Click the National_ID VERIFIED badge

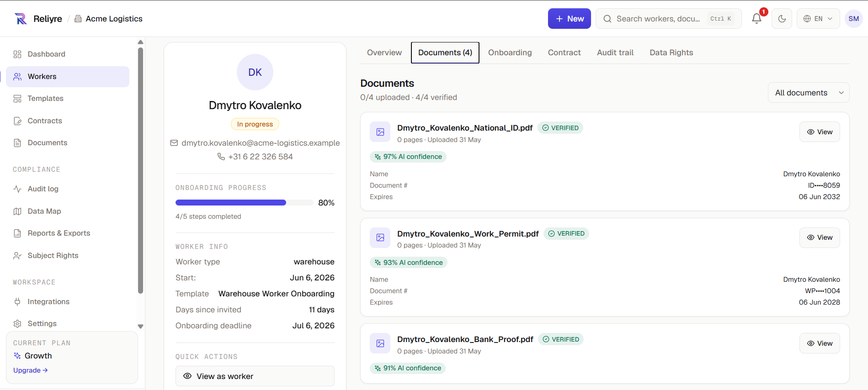point(560,128)
